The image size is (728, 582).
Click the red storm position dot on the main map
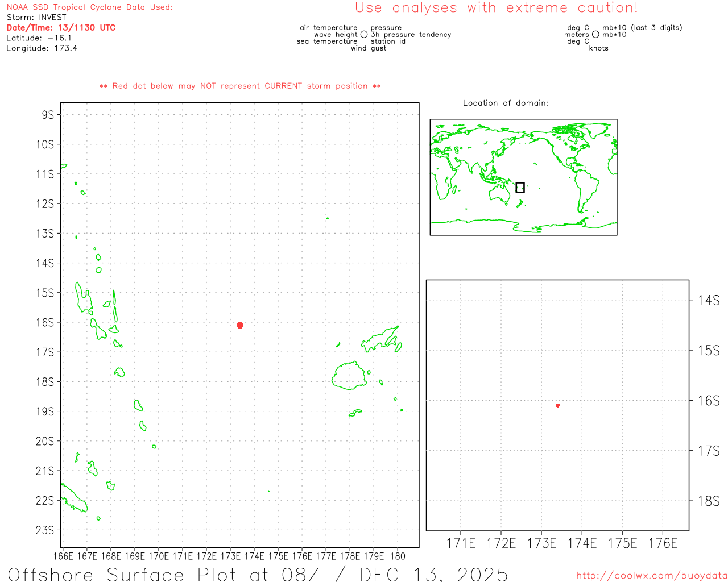[240, 325]
